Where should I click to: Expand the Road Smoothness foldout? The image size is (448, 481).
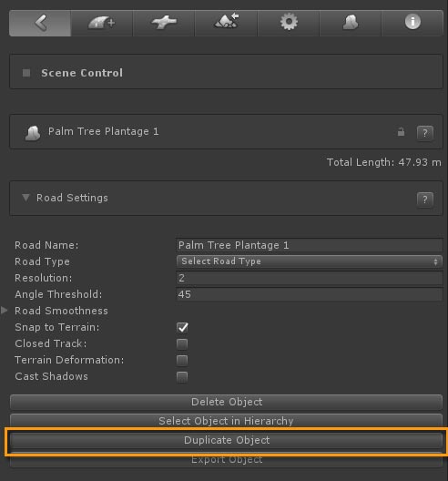click(5, 311)
